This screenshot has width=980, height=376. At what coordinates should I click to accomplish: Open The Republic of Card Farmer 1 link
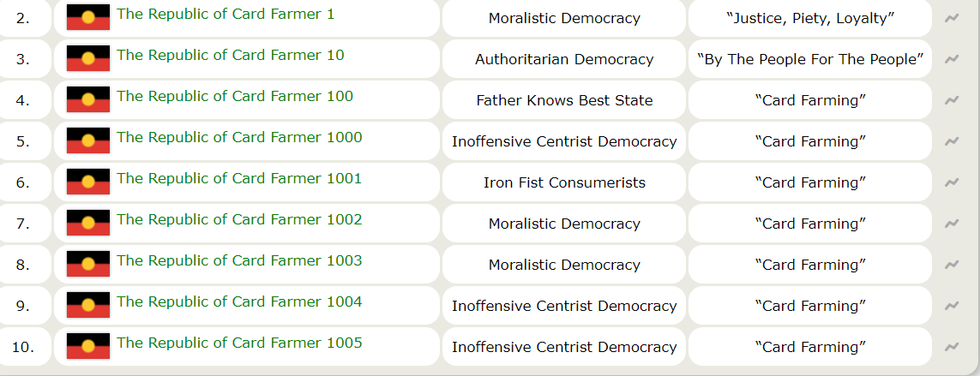pyautogui.click(x=225, y=14)
